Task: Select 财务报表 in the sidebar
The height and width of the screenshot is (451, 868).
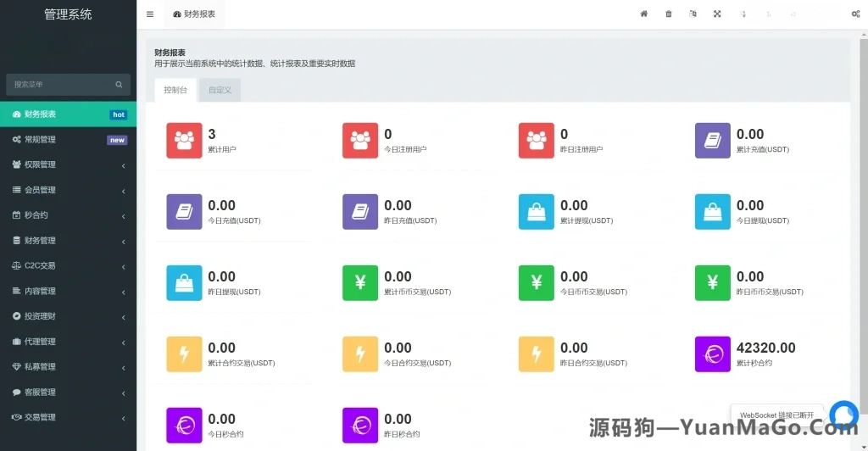Action: click(x=68, y=114)
